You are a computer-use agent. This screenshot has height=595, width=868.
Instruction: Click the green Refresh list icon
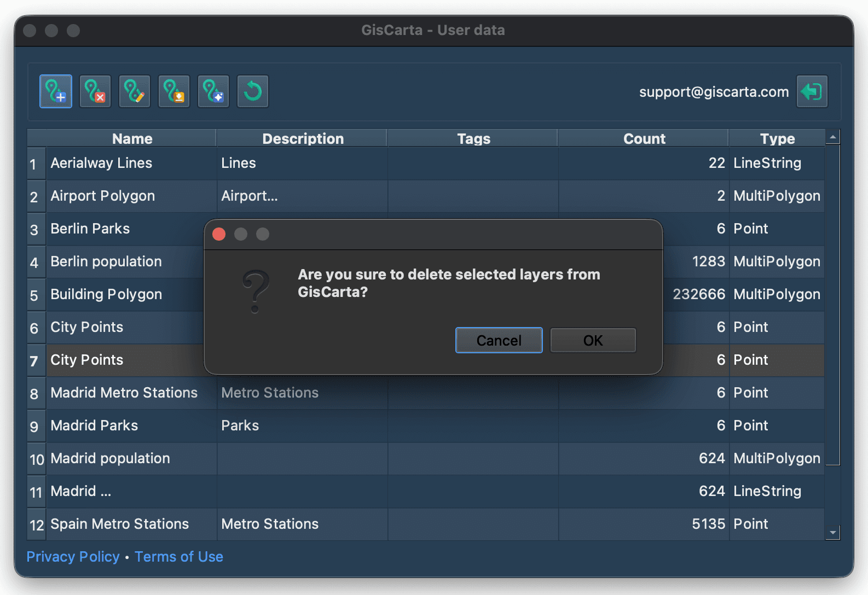253,91
